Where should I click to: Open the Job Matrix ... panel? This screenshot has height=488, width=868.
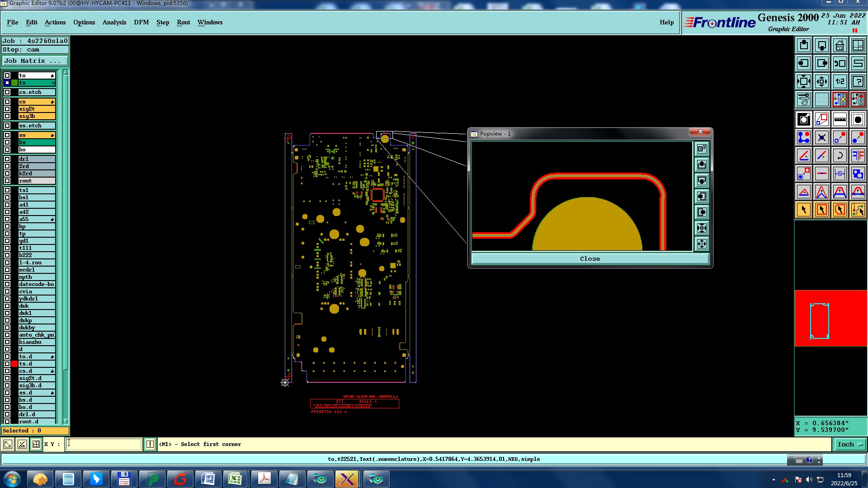(x=35, y=61)
